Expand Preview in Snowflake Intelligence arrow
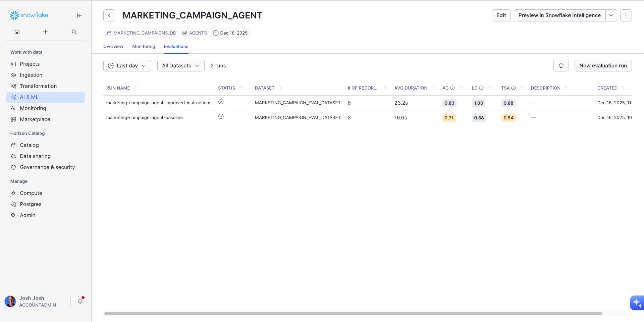This screenshot has height=322, width=644. tap(611, 15)
